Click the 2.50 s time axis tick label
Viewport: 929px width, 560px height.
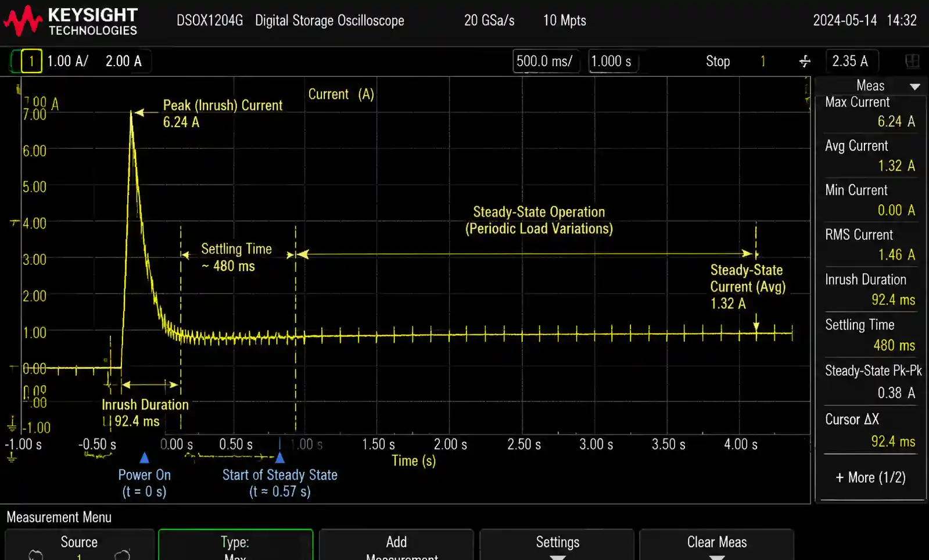tap(524, 444)
